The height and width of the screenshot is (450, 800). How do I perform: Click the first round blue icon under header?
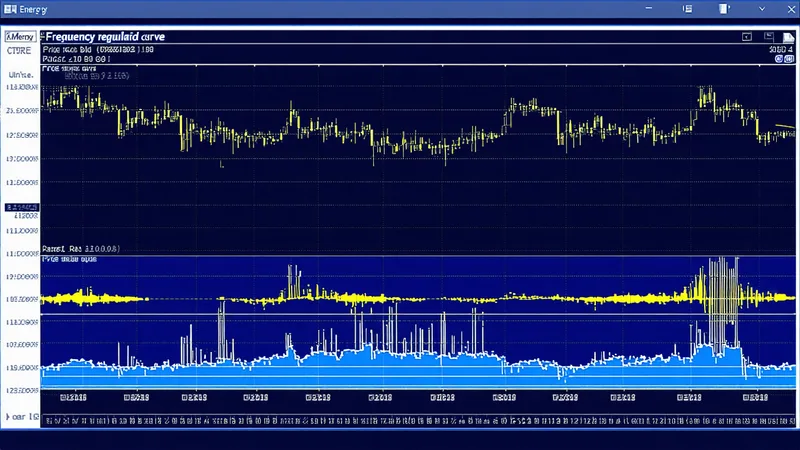[x=779, y=59]
